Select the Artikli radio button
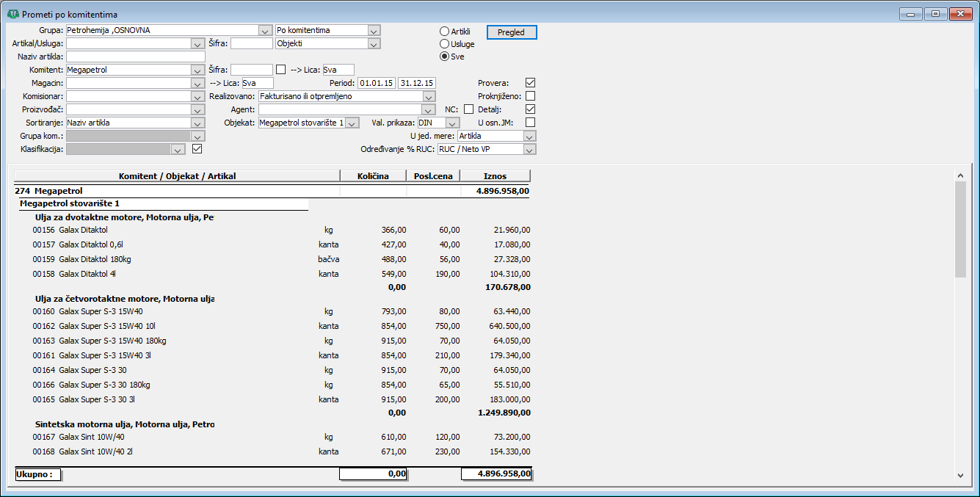Image resolution: width=980 pixels, height=497 pixels. pyautogui.click(x=444, y=32)
